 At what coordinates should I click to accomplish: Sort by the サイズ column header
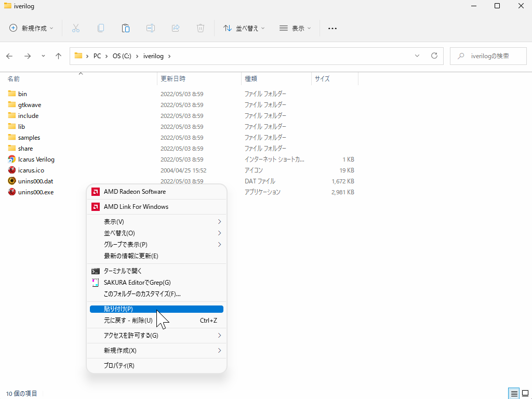click(x=322, y=79)
